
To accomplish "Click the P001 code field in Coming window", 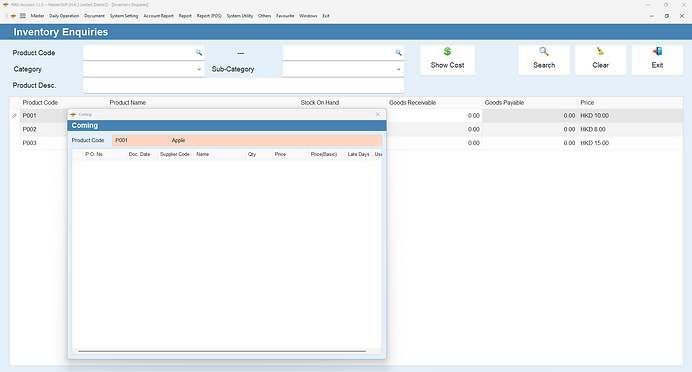I will pos(140,140).
